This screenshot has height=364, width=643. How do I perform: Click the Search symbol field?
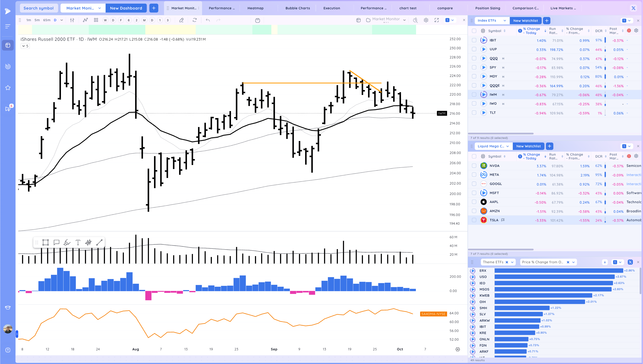coord(39,8)
